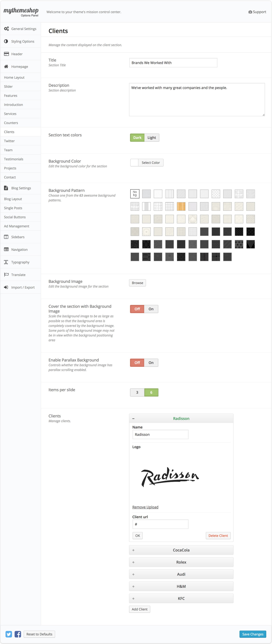
Task: Click the General Settings gears icon
Action: coord(6,29)
